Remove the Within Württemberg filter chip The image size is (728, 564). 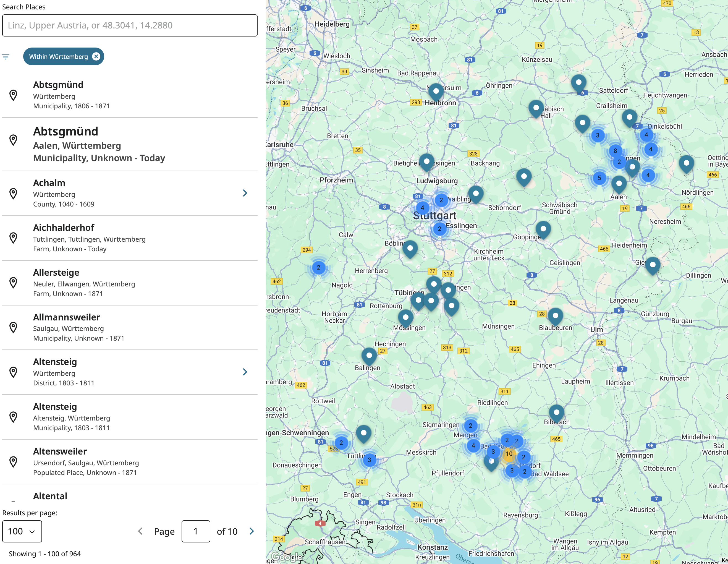(x=96, y=56)
